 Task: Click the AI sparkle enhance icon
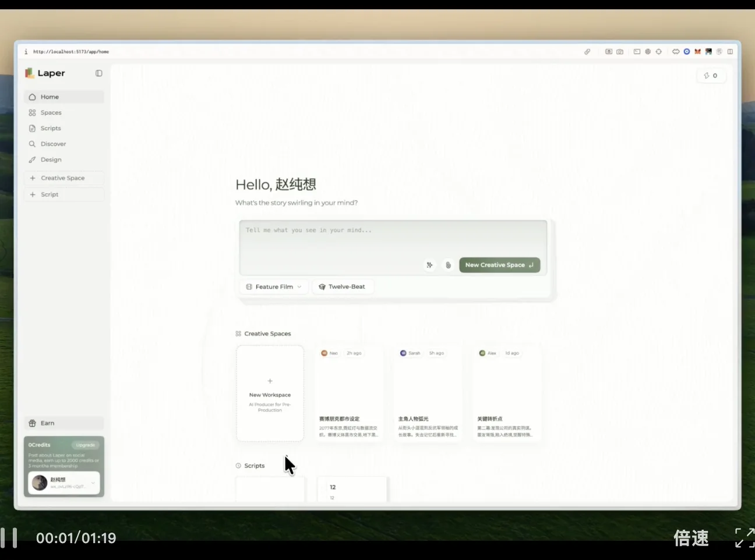(429, 265)
